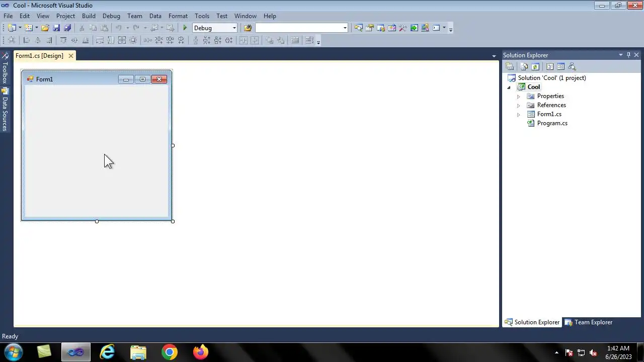Start debugging with the green play arrow
The width and height of the screenshot is (644, 362).
(x=185, y=28)
